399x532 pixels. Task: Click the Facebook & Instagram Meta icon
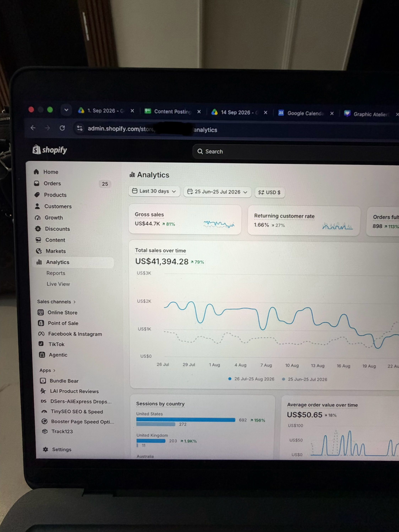pos(41,334)
